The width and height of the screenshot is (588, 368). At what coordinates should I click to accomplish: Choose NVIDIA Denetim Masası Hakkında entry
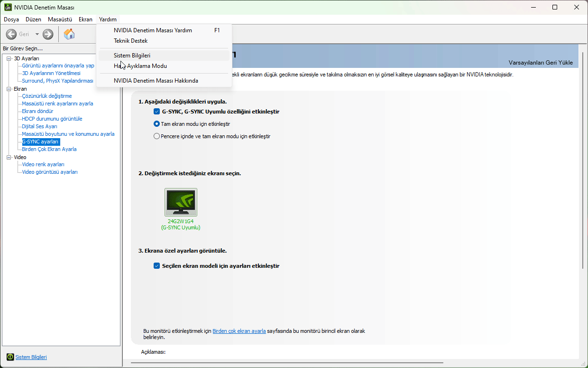click(164, 81)
